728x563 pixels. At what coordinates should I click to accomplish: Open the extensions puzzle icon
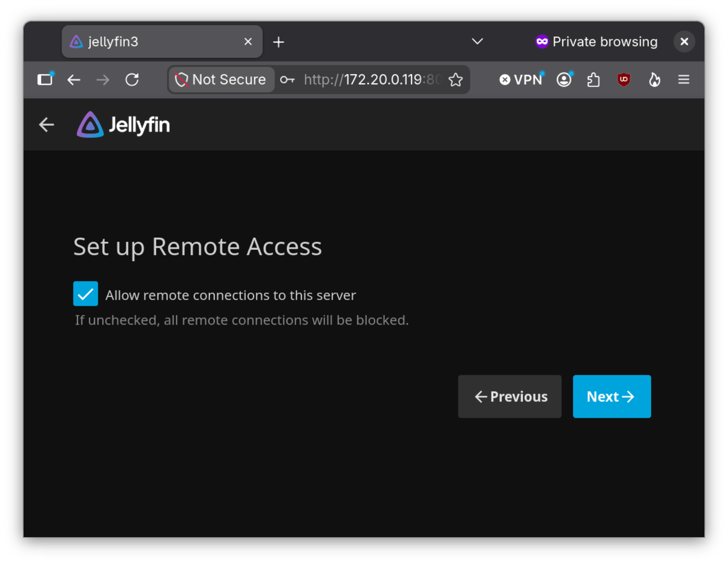(x=593, y=80)
